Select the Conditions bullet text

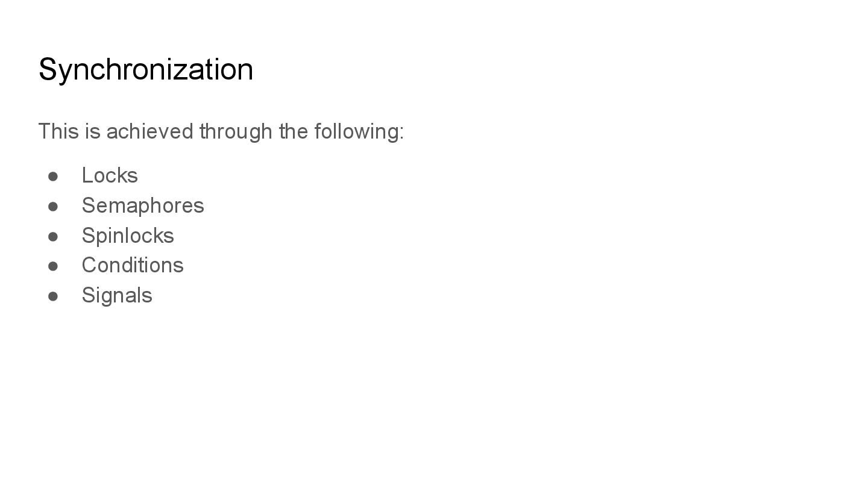pos(133,265)
